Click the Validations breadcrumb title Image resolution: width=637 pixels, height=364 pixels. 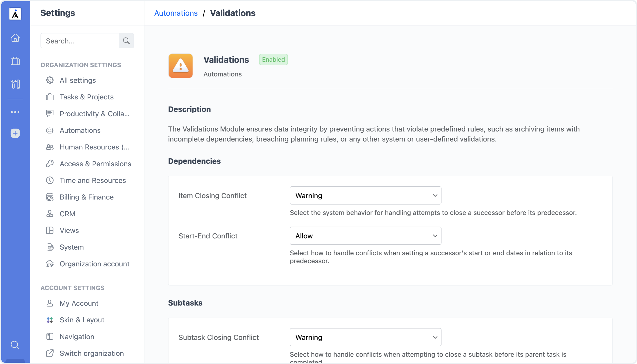233,13
